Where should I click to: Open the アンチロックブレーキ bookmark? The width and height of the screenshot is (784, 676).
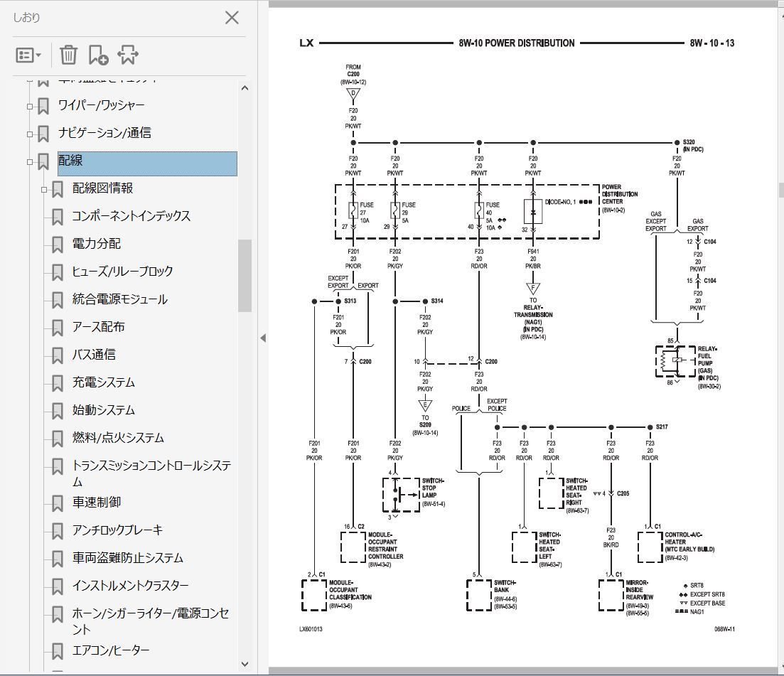pyautogui.click(x=117, y=530)
